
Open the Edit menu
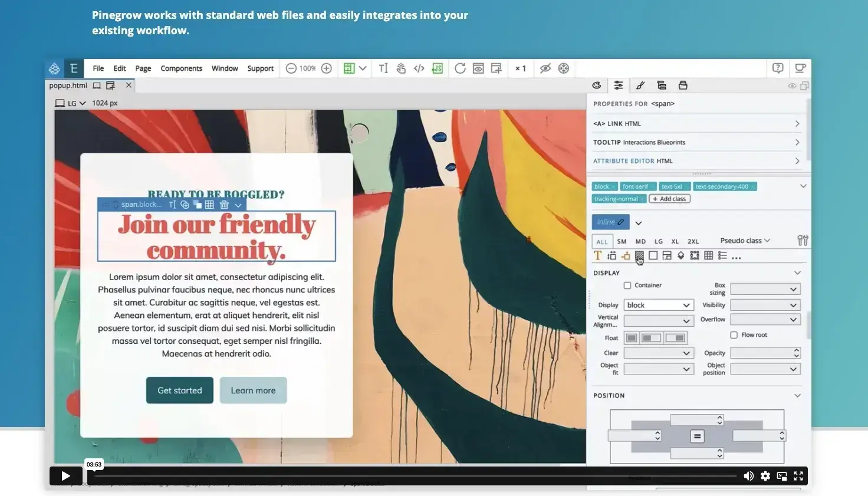120,68
